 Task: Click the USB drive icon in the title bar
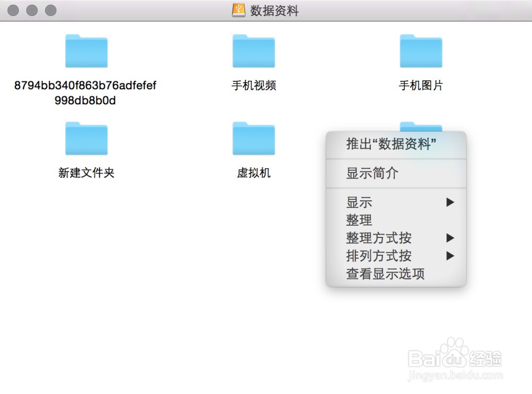click(237, 10)
